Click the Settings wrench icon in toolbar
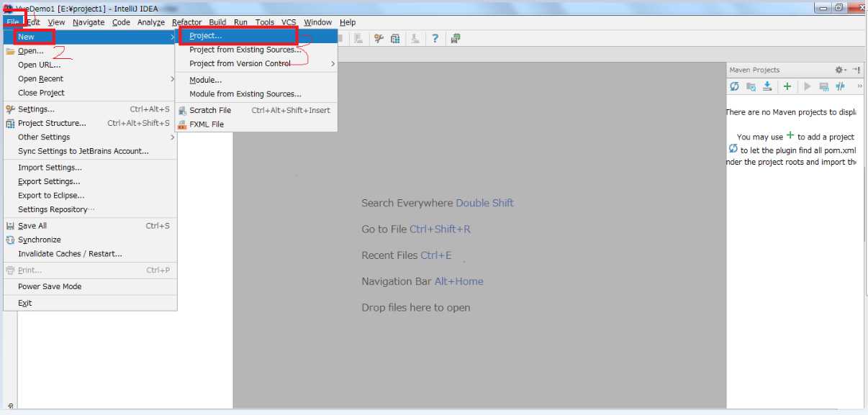 (x=379, y=39)
